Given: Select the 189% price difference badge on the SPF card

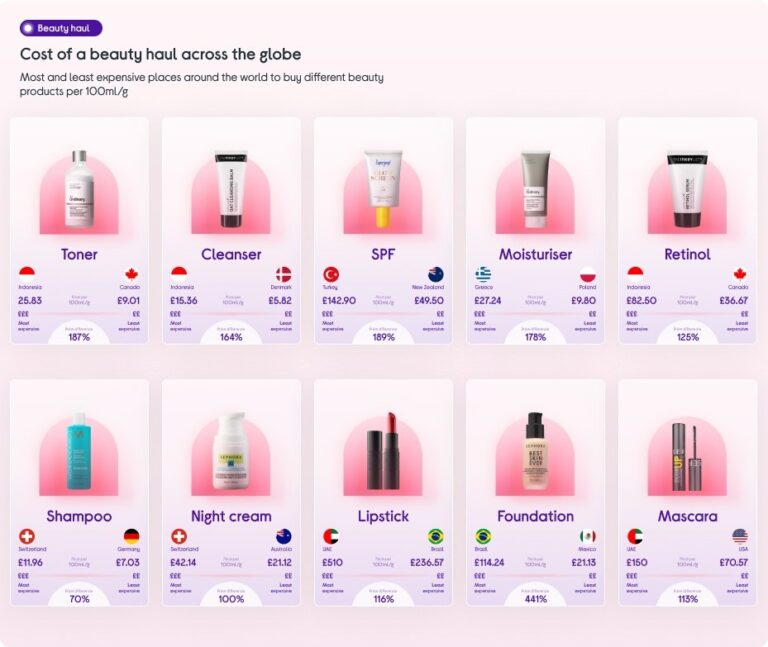Looking at the screenshot, I should point(383,337).
